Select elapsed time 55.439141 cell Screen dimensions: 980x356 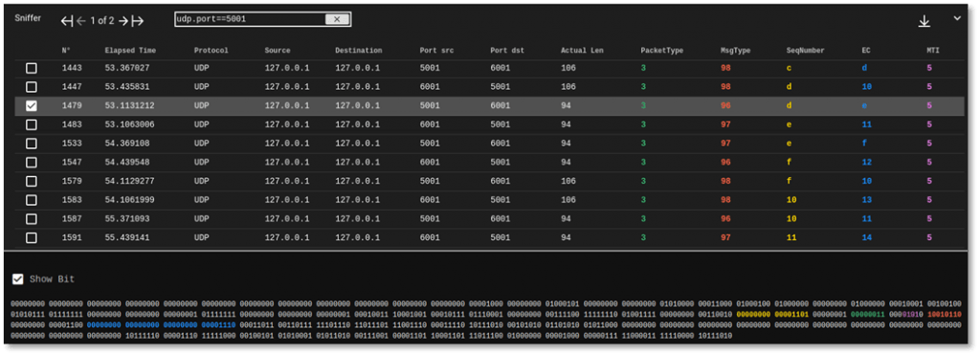click(x=127, y=238)
